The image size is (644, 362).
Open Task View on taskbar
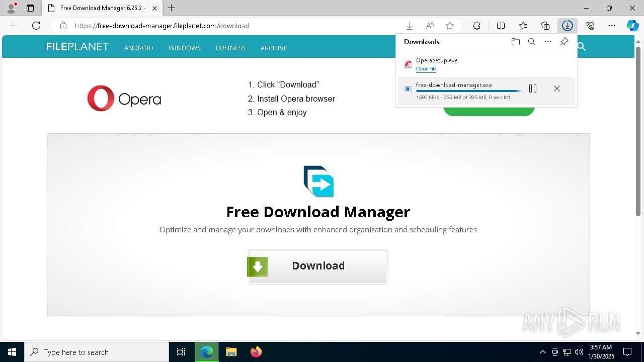click(181, 352)
